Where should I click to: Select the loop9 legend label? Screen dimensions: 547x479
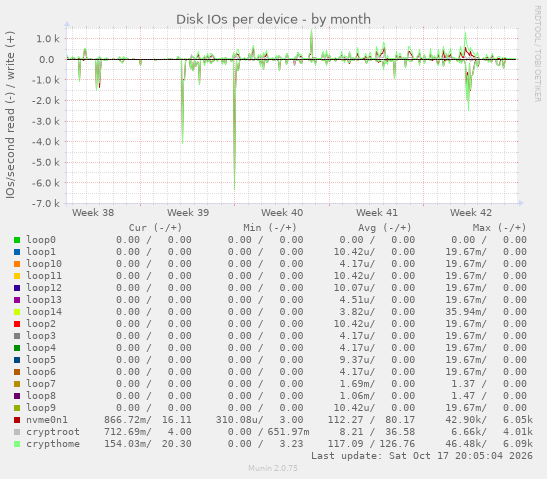[x=41, y=408]
